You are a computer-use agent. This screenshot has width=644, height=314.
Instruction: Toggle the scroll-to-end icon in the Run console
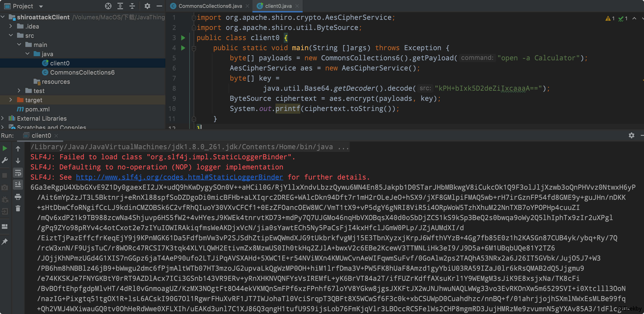click(18, 185)
